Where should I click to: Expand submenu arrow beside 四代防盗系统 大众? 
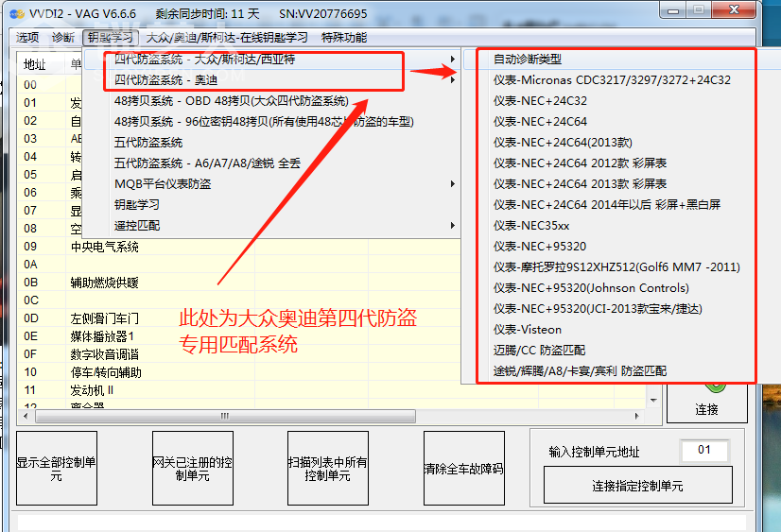point(452,60)
